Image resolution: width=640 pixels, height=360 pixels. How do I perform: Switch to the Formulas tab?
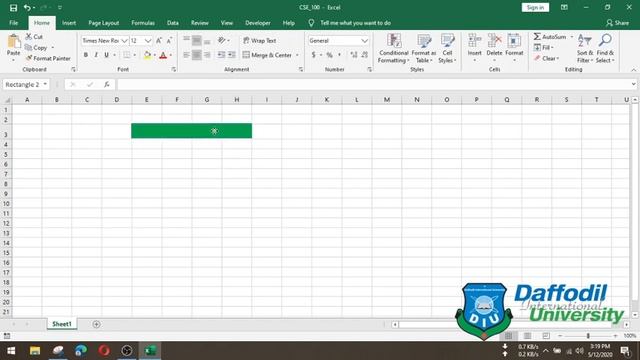point(143,23)
